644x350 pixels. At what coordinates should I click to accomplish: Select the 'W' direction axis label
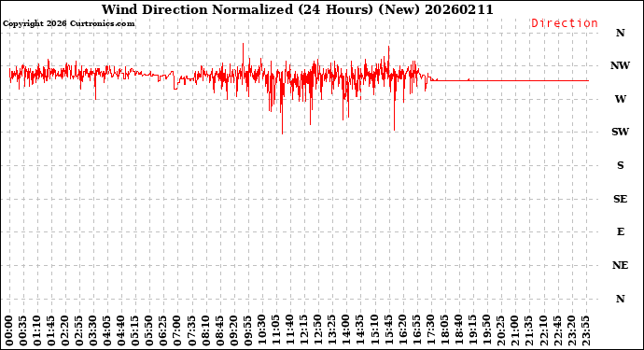coord(620,99)
